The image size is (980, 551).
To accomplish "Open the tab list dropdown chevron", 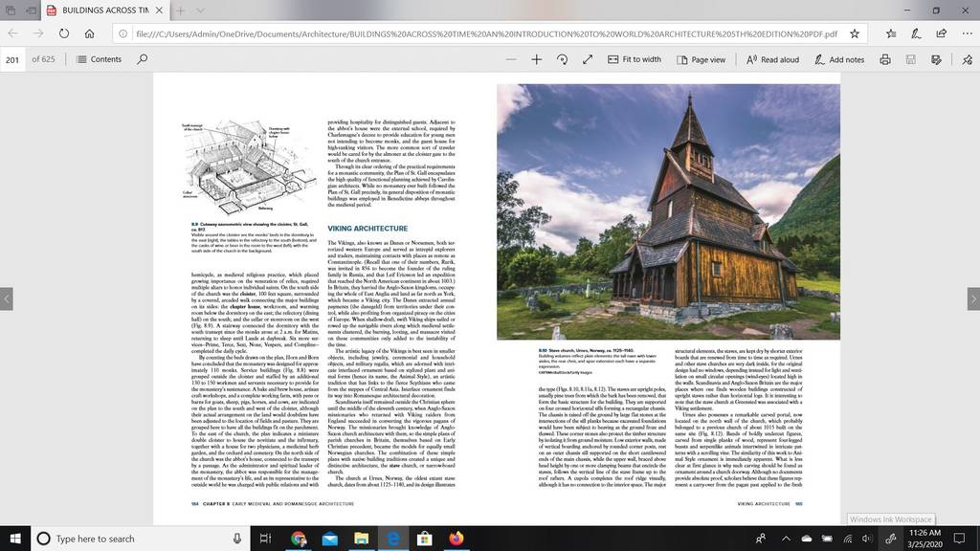I will coord(200,11).
